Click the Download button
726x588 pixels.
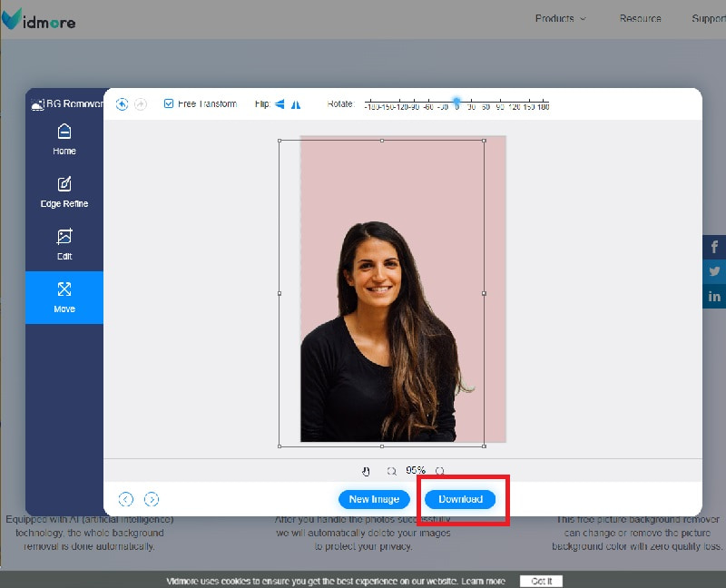459,498
